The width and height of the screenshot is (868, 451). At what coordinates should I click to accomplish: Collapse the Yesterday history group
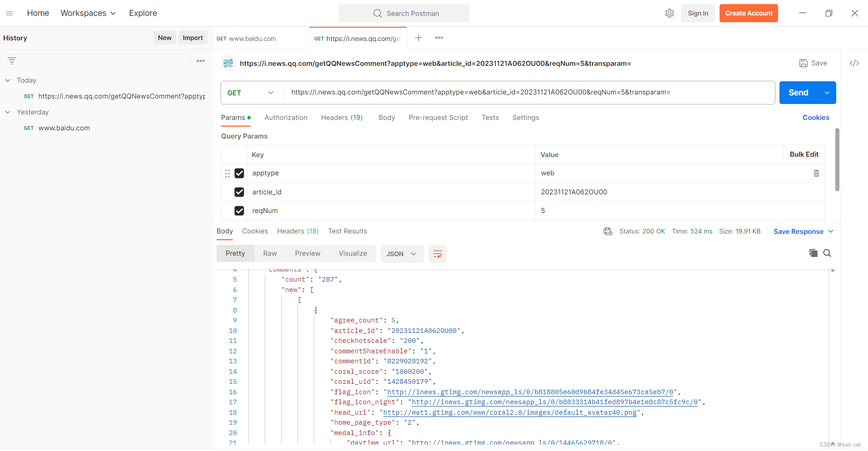coord(8,112)
